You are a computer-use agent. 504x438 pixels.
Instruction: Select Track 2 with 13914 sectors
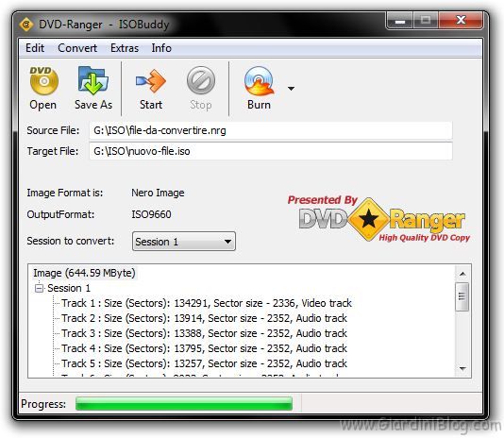[204, 318]
